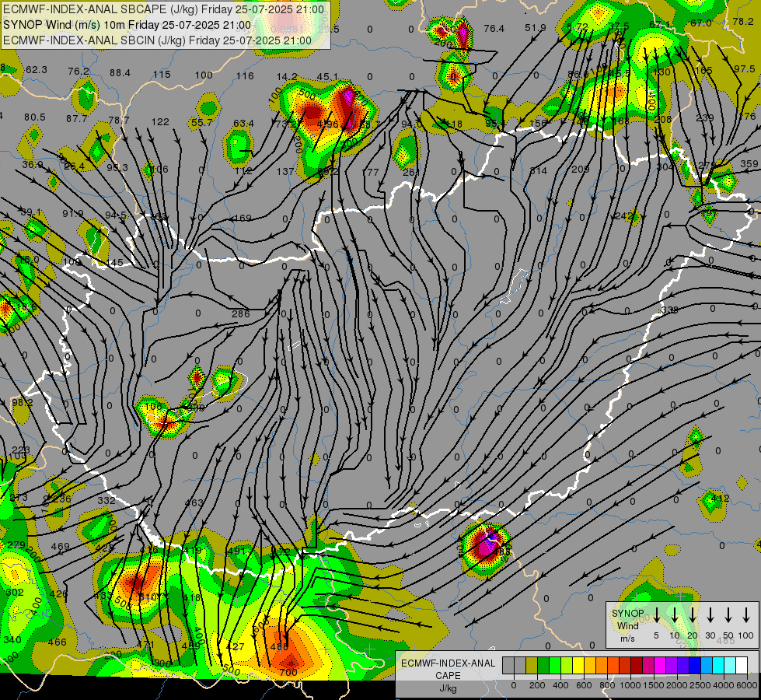
Task: Click the 36.9 value on the map
Action: tap(33, 165)
